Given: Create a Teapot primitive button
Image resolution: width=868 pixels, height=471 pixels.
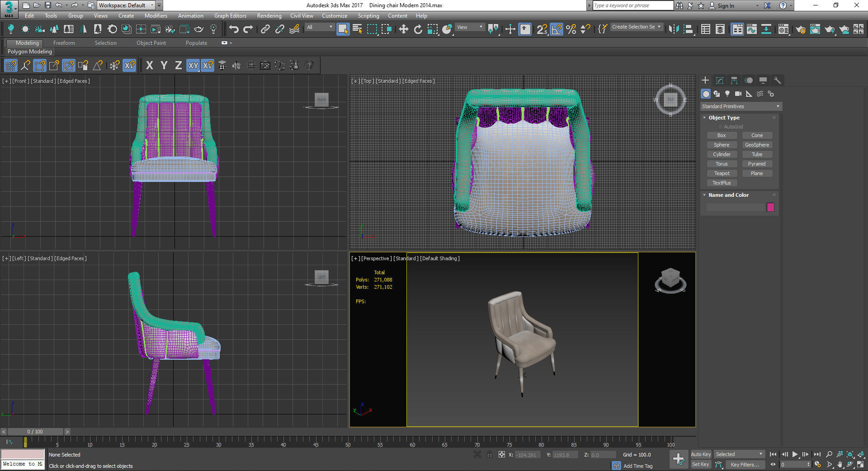Looking at the screenshot, I should click(722, 173).
